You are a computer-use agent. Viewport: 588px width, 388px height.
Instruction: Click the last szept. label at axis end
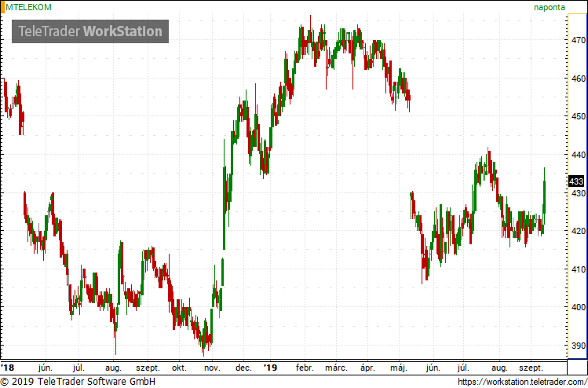531,368
